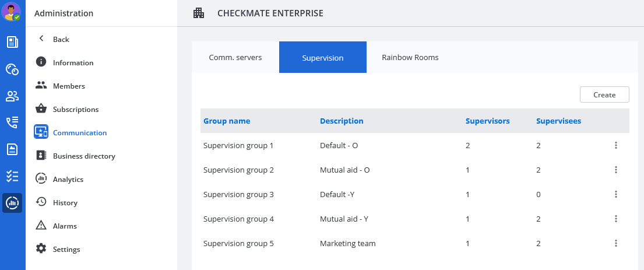Sort table by Supervisors column header

[487, 121]
